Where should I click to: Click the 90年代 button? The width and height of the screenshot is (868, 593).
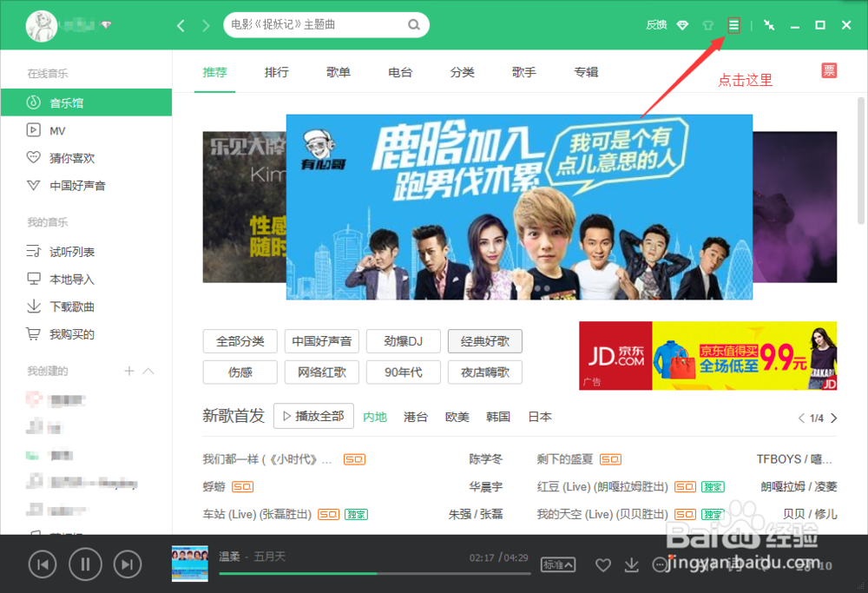[x=404, y=372]
